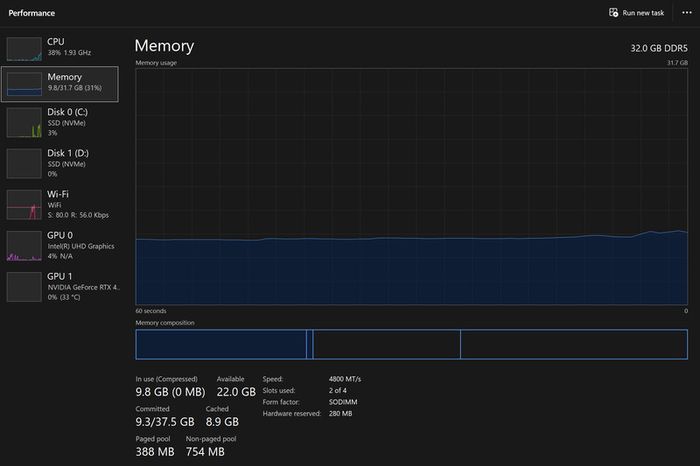Click the Committed label
The width and height of the screenshot is (700, 466).
tap(153, 409)
